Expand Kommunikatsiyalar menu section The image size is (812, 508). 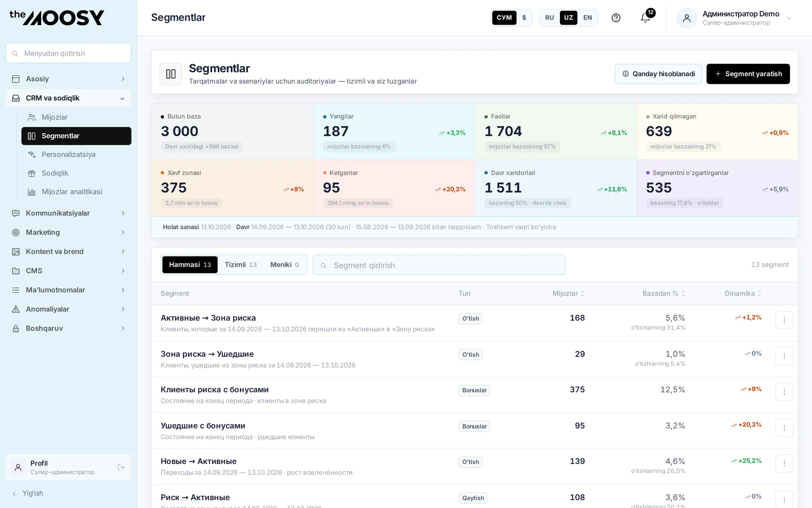click(x=68, y=213)
